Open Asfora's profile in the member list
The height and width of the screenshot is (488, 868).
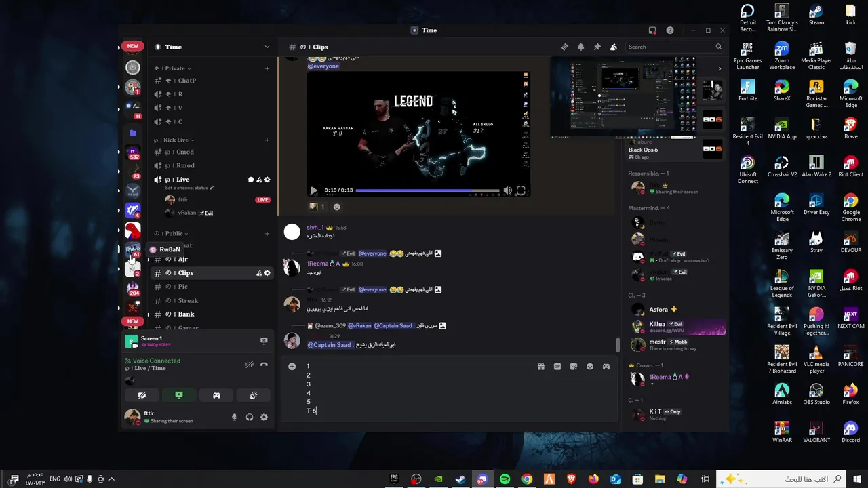point(675,310)
